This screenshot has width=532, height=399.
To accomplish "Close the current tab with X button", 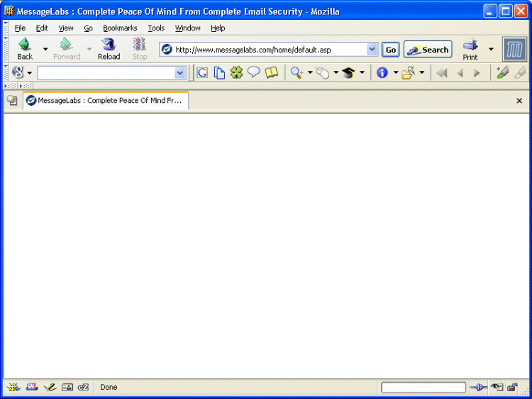I will pyautogui.click(x=519, y=101).
